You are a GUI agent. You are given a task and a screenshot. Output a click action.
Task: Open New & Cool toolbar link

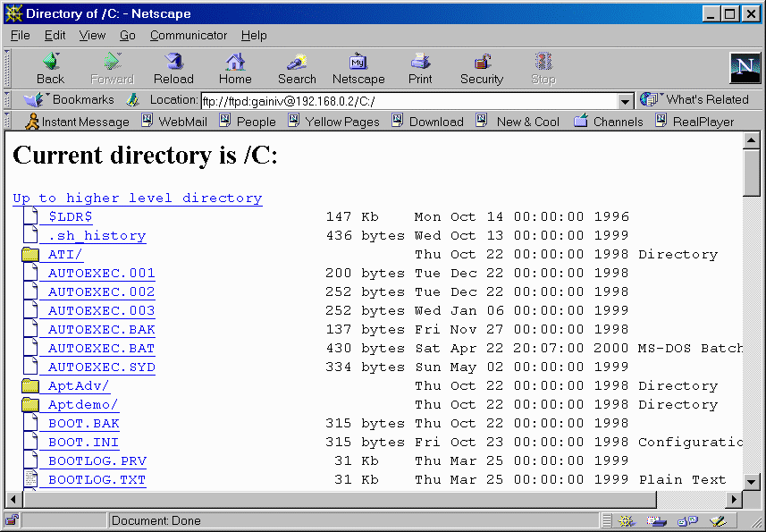(x=518, y=122)
